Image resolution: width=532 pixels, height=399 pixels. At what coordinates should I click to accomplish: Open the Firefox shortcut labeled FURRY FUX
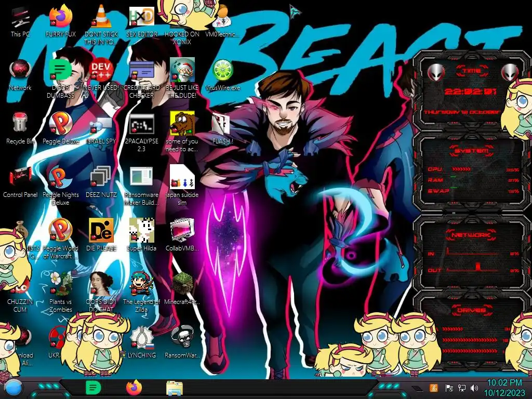(x=60, y=21)
